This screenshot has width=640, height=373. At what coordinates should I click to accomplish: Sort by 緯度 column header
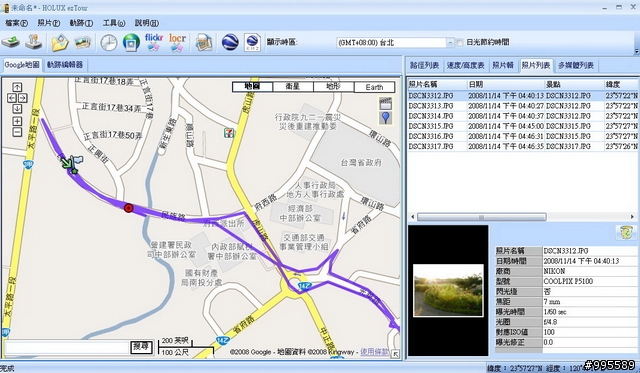click(621, 84)
